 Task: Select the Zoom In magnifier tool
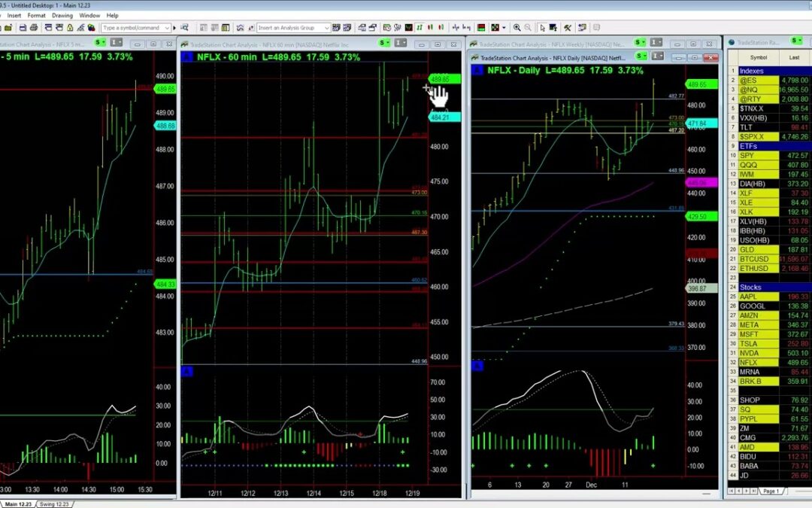pos(517,28)
